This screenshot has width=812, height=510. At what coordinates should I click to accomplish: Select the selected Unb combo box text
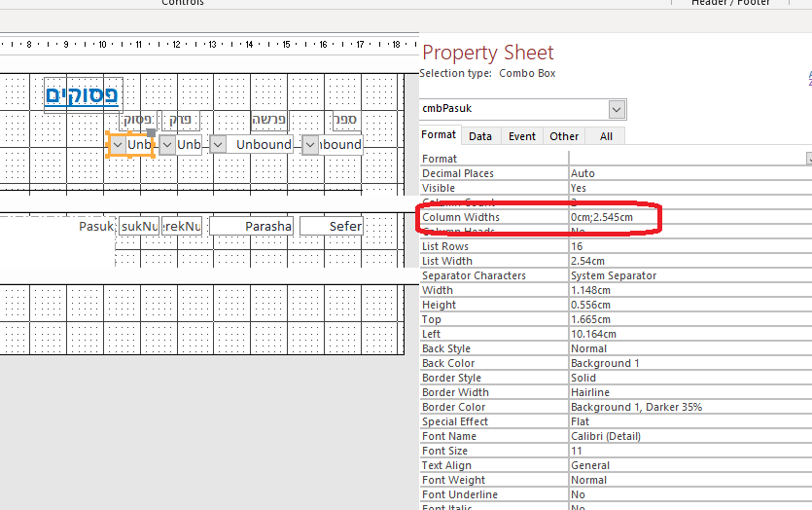pos(139,145)
